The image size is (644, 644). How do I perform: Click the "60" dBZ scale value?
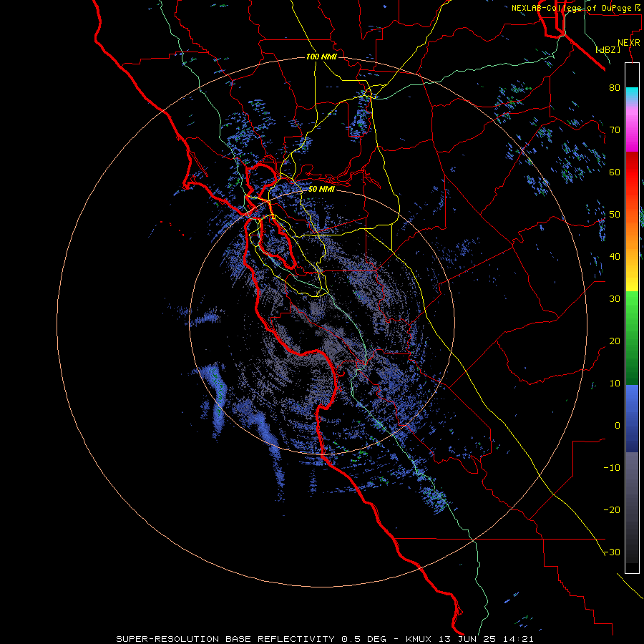615,172
